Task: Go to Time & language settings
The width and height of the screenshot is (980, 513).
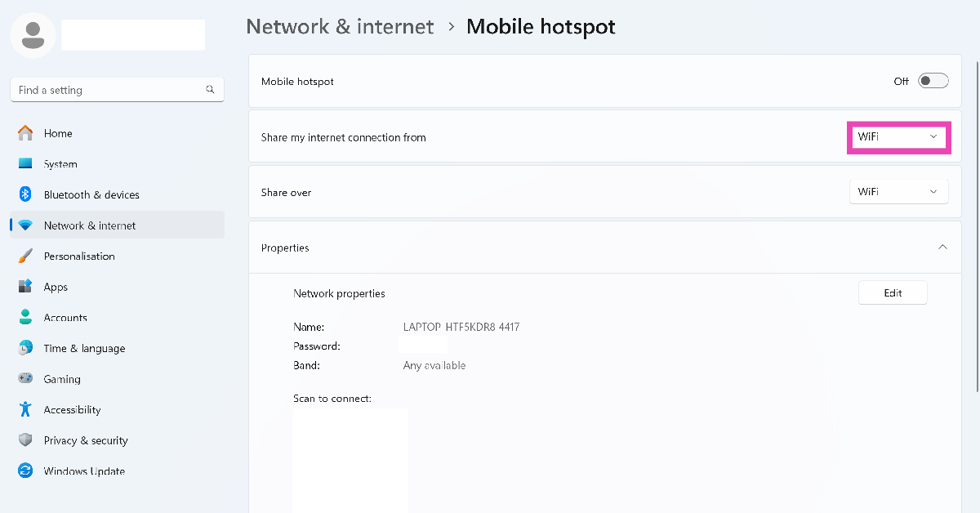Action: tap(84, 349)
